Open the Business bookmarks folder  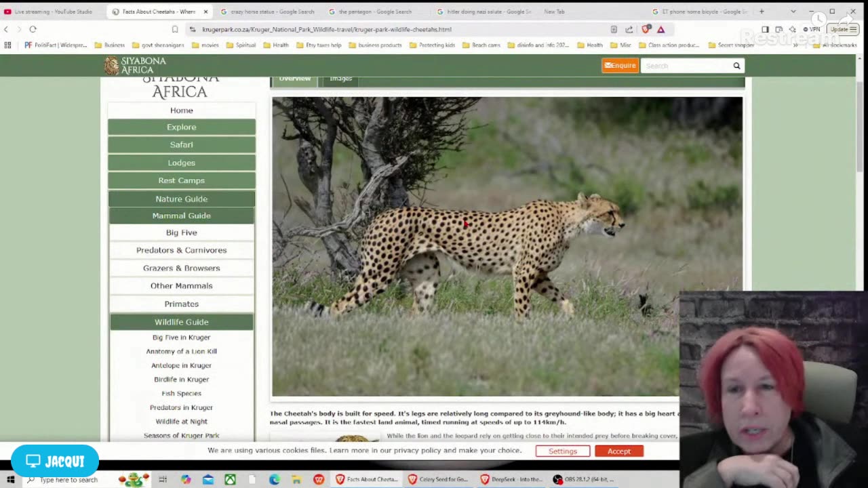point(110,45)
